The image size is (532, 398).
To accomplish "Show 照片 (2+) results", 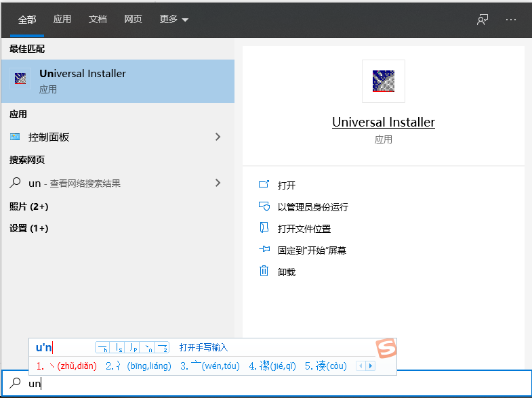I will (x=29, y=206).
